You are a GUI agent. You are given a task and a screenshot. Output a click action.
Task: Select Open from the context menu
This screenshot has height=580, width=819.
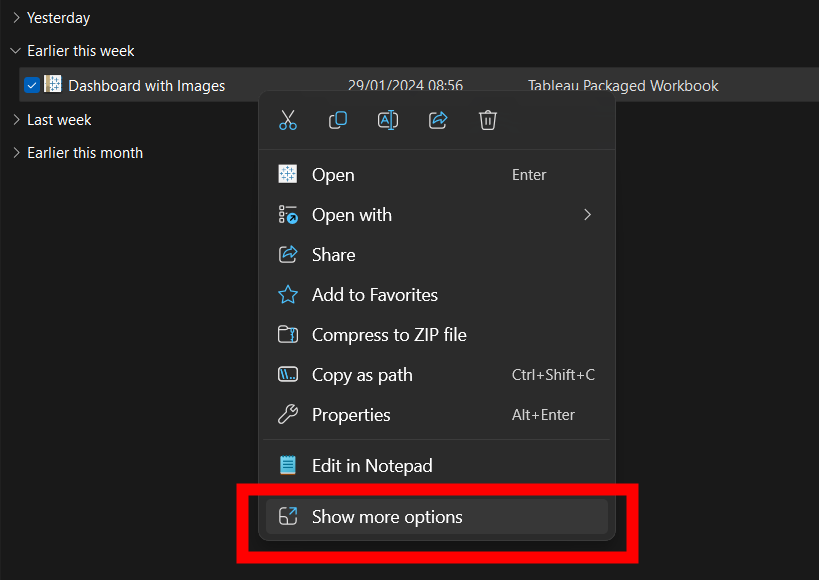pos(333,175)
